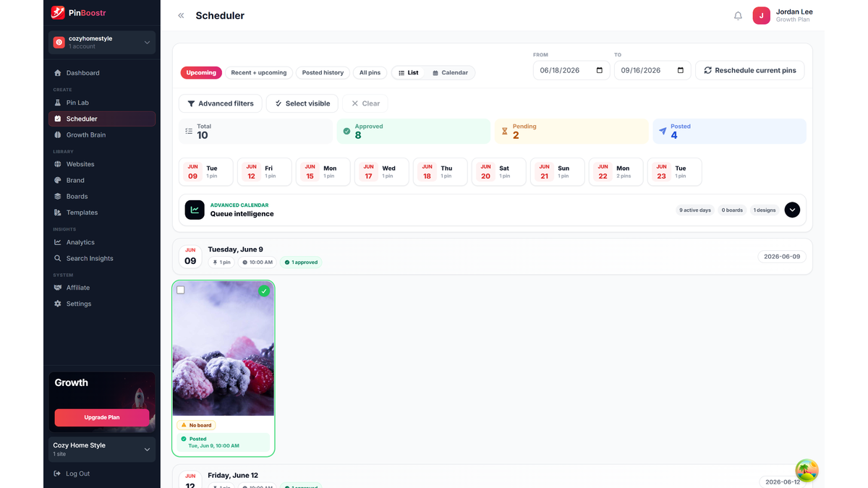The image size is (868, 488).
Task: Click the Pin Lab flask icon
Action: click(58, 103)
